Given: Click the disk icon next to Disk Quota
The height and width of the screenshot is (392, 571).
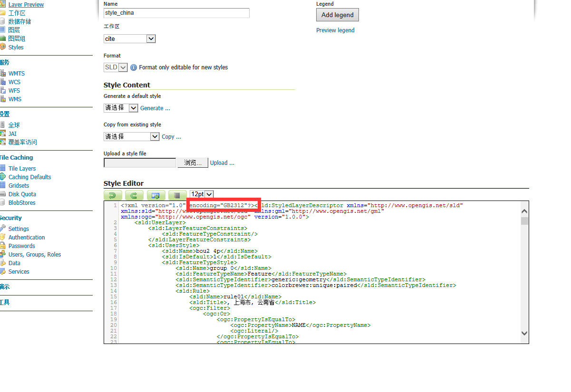Looking at the screenshot, I should [2, 194].
